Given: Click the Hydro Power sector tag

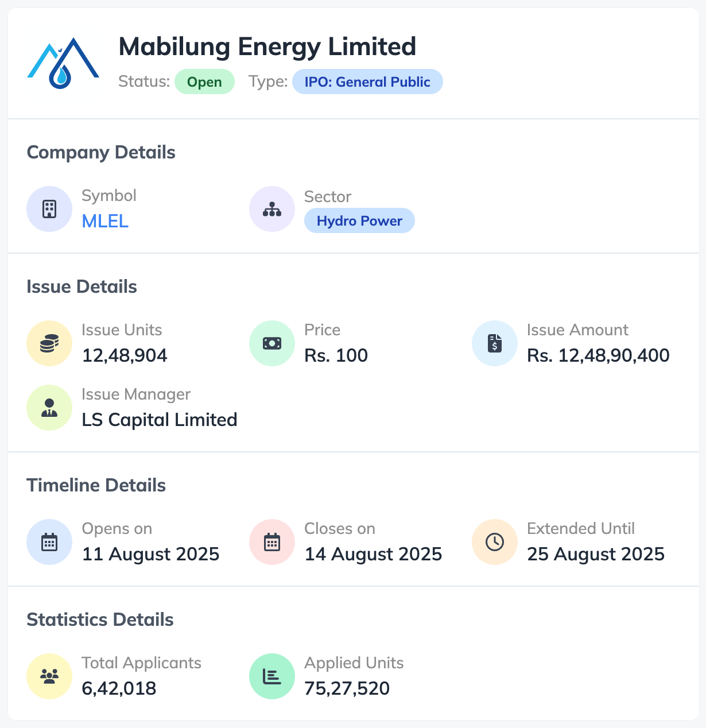Looking at the screenshot, I should [x=359, y=221].
